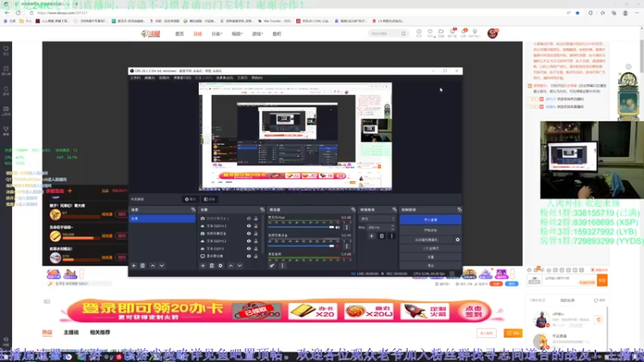Image resolution: width=644 pixels, height=362 pixels.
Task: Move the scene down in Scenes panel
Action: pyautogui.click(x=162, y=265)
